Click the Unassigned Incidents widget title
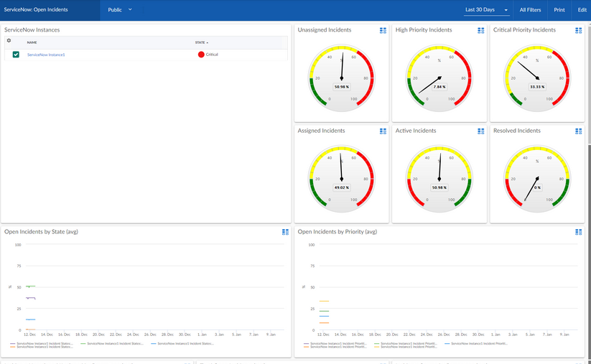The width and height of the screenshot is (591, 364). click(x=324, y=29)
